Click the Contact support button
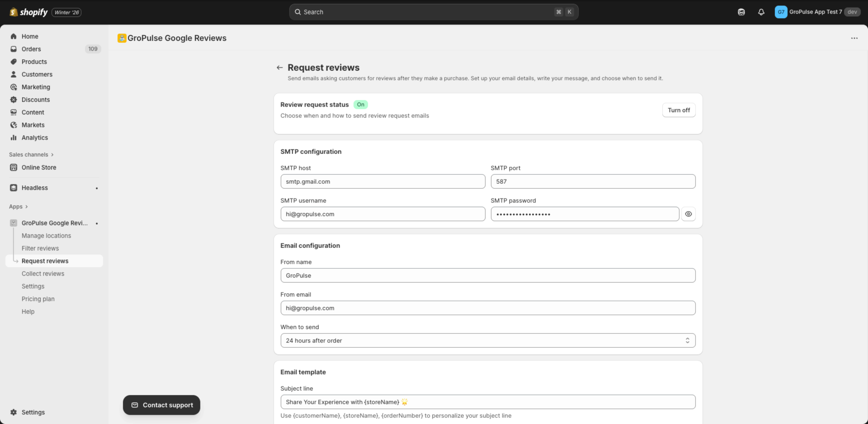The image size is (868, 424). pyautogui.click(x=161, y=405)
